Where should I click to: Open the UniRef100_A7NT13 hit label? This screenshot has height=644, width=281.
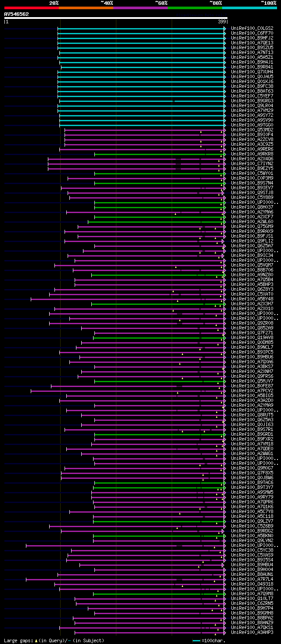click(x=252, y=53)
